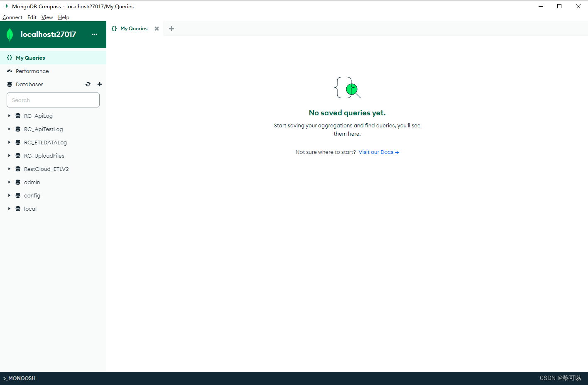This screenshot has width=588, height=385.
Task: Open connection options via ellipsis icon
Action: (x=95, y=34)
